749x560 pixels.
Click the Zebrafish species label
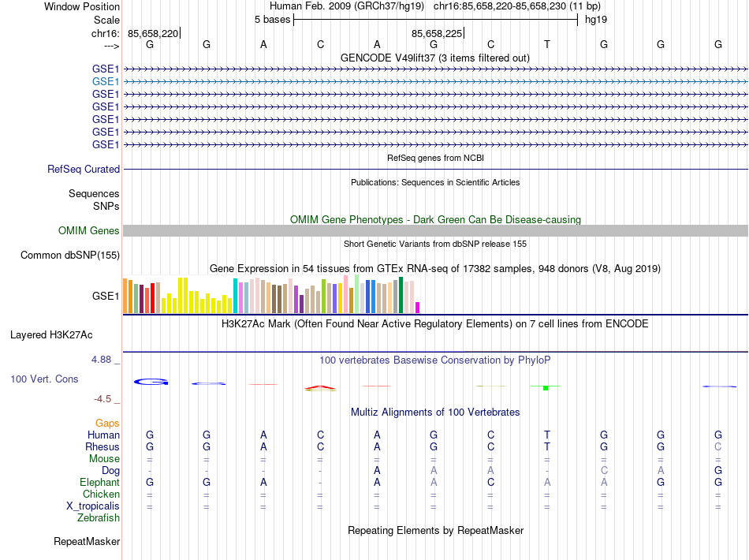click(x=99, y=518)
